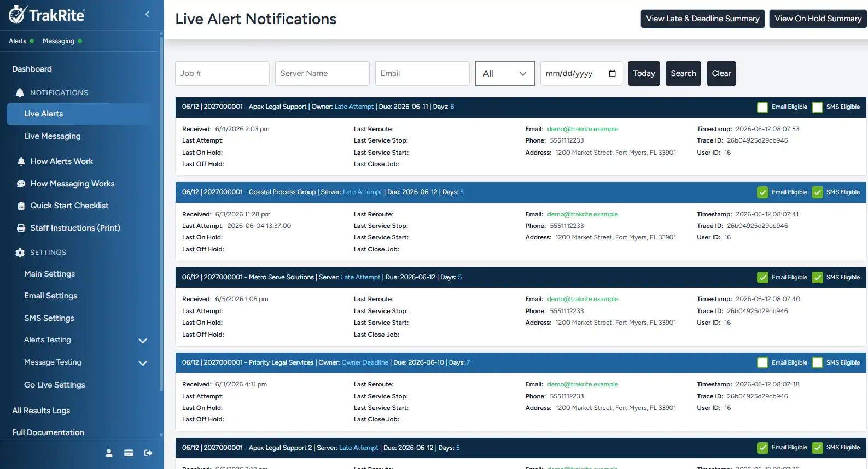Click the Messaging status label in sidebar header

click(x=59, y=41)
